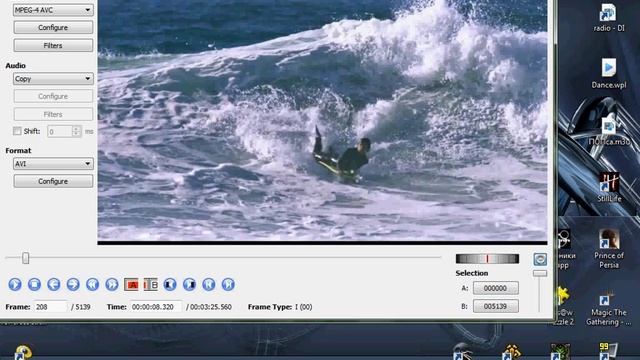640x360 pixels.
Task: Click the 'Format' section heading
Action: (x=18, y=151)
